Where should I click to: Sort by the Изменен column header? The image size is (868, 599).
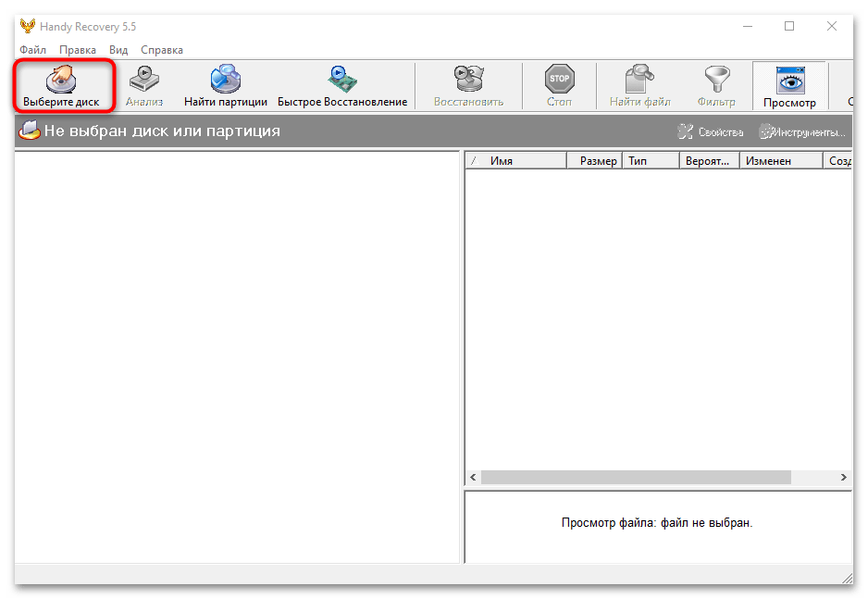pos(781,161)
